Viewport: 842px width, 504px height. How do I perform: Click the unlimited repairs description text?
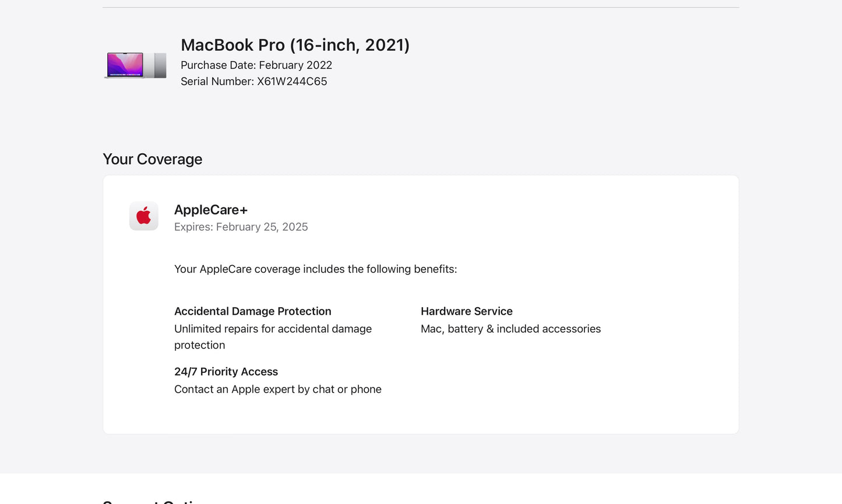pos(273,337)
